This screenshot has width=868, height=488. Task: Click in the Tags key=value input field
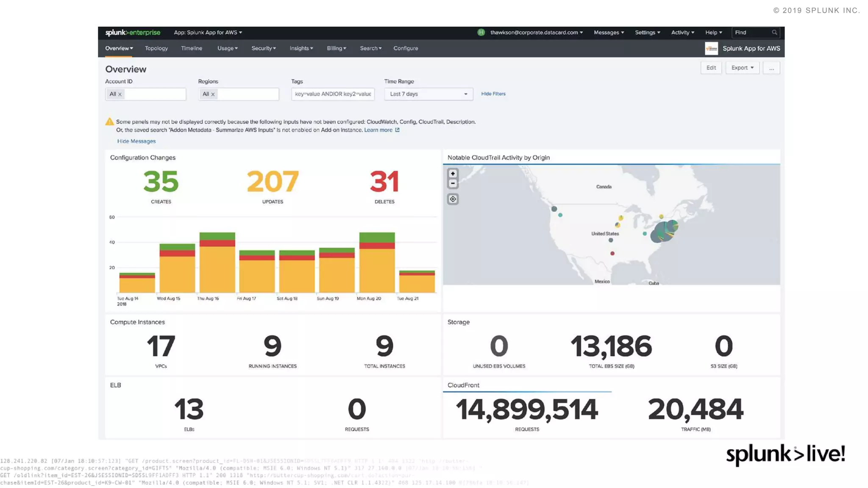pos(333,94)
